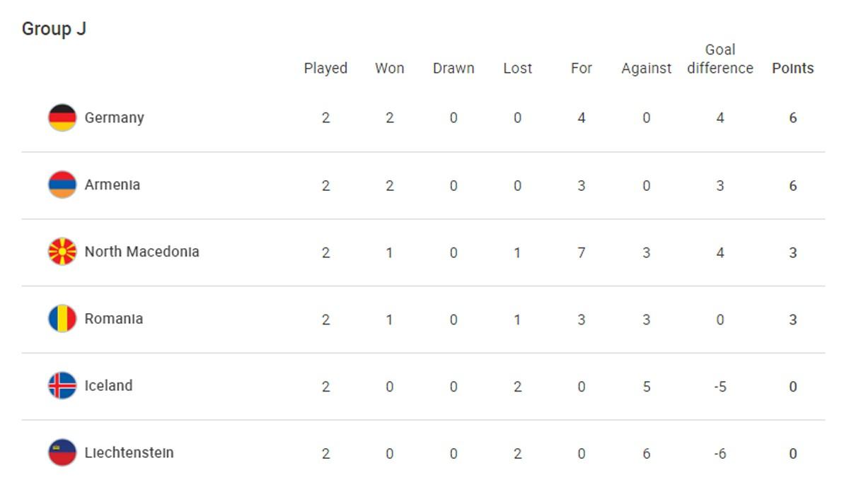Click the North Macedonia flag icon
The height and width of the screenshot is (504, 849).
pos(62,252)
